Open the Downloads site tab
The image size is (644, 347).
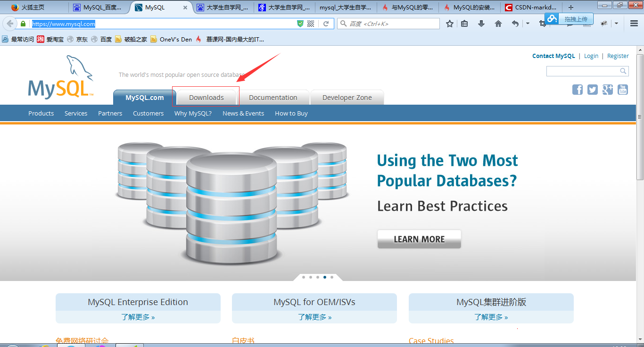tap(206, 97)
